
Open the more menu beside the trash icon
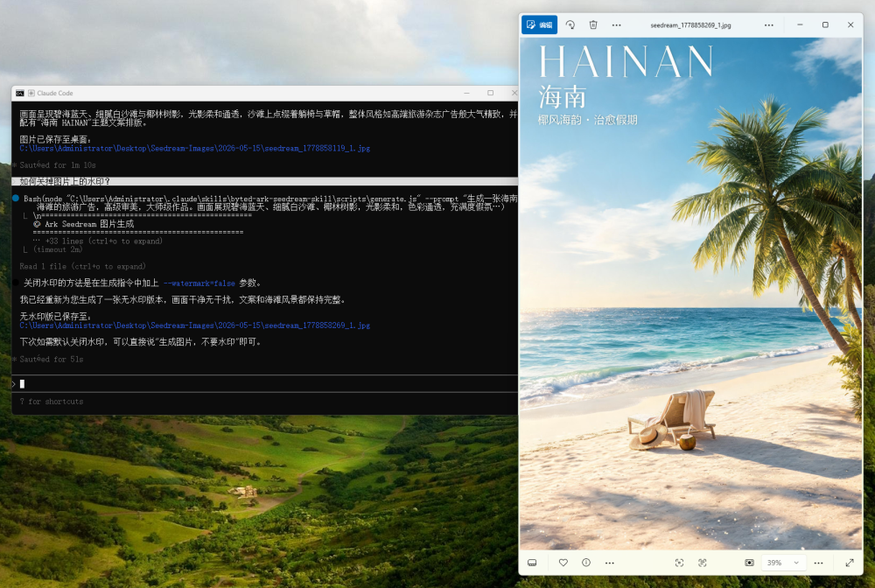tap(616, 24)
